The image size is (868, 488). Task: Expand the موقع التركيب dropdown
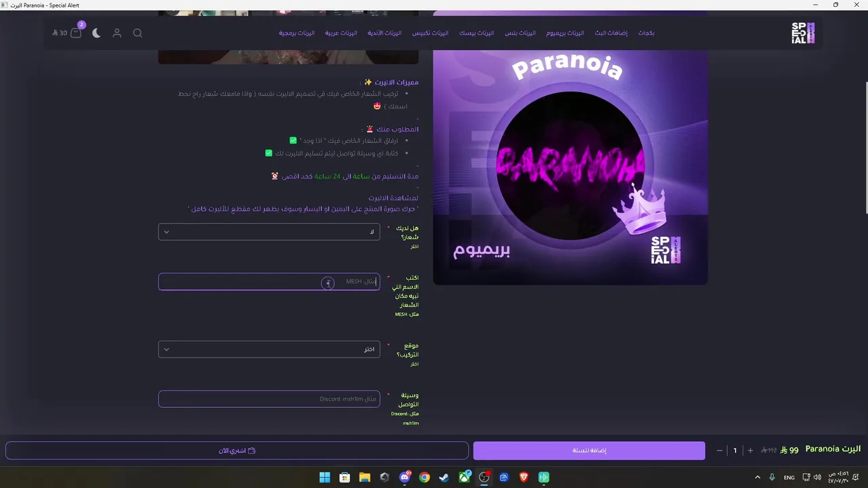[x=269, y=349]
